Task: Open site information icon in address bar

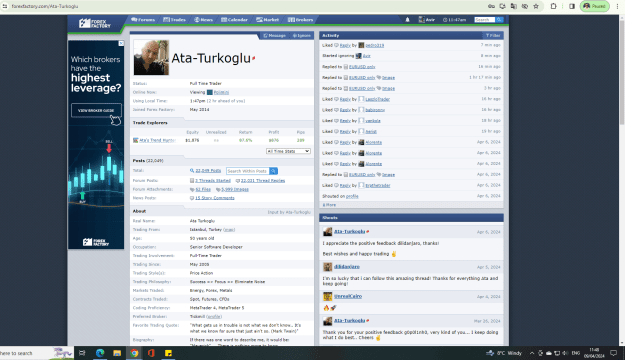Action: (x=4, y=6)
